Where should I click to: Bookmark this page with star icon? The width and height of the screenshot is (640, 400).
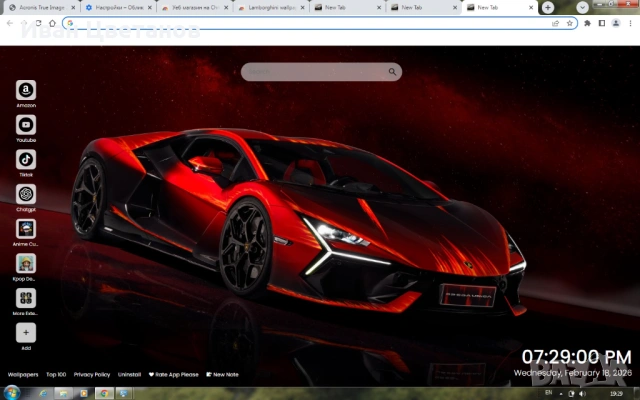point(569,23)
